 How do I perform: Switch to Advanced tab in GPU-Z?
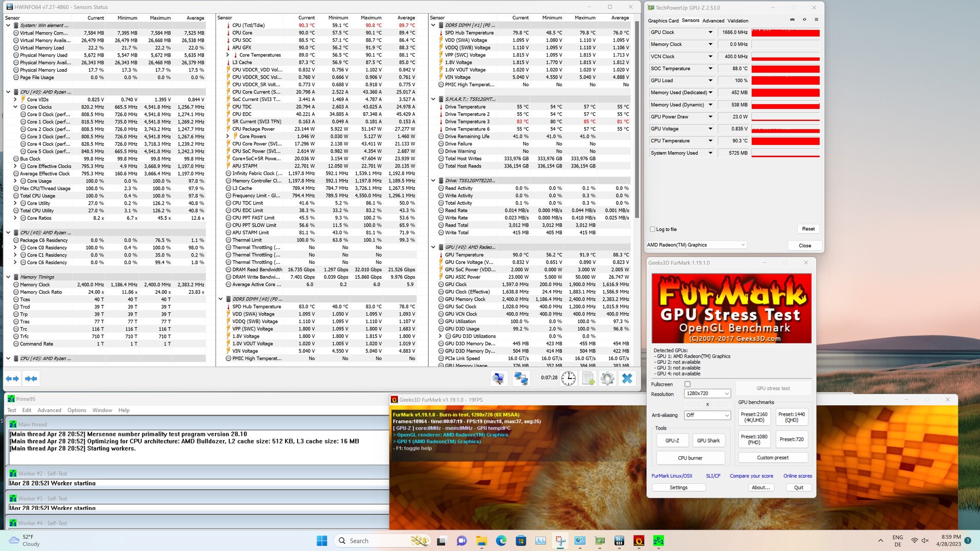[713, 21]
